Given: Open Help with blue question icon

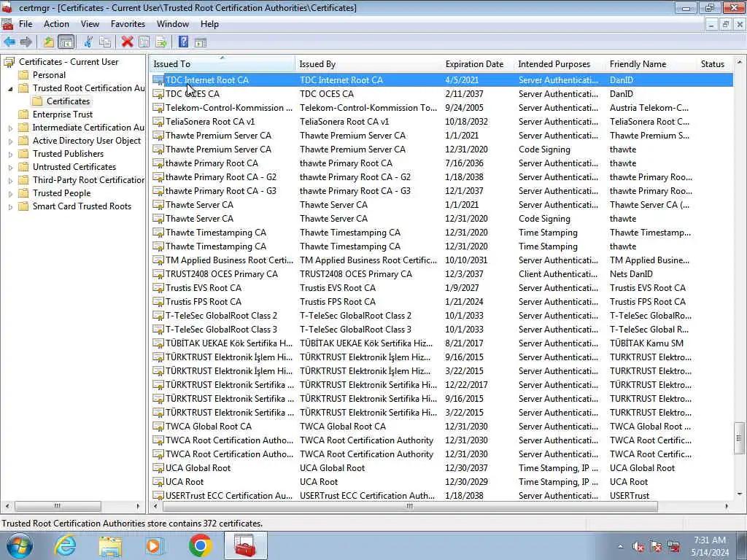Looking at the screenshot, I should coord(183,42).
